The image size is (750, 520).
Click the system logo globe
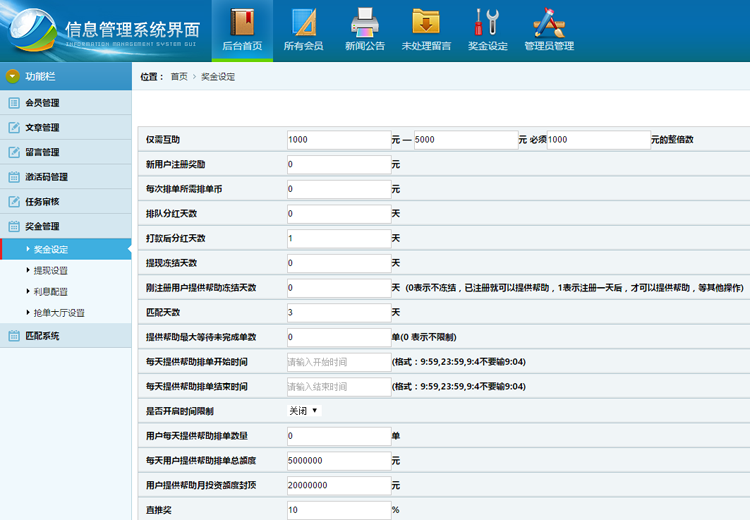coord(33,29)
